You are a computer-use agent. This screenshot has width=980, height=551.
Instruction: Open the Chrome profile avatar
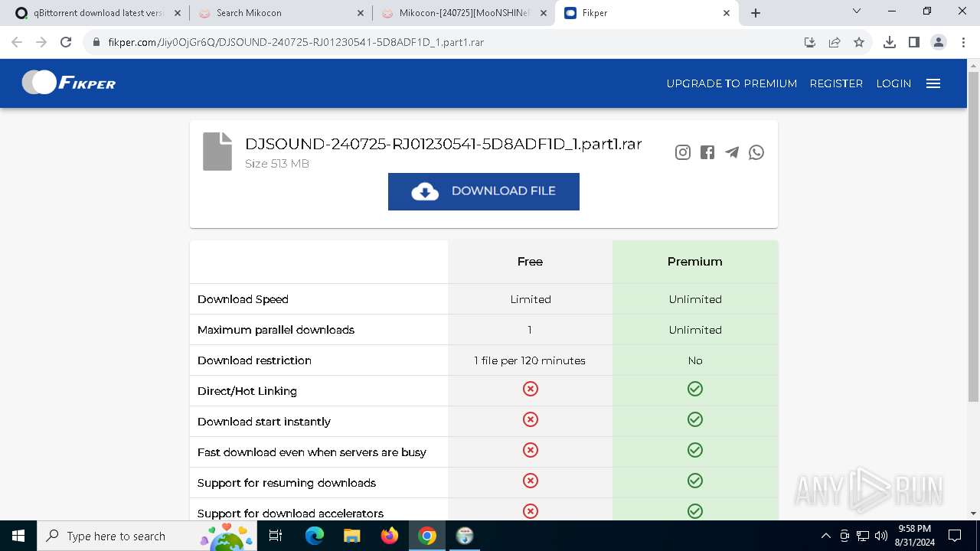pyautogui.click(x=939, y=42)
